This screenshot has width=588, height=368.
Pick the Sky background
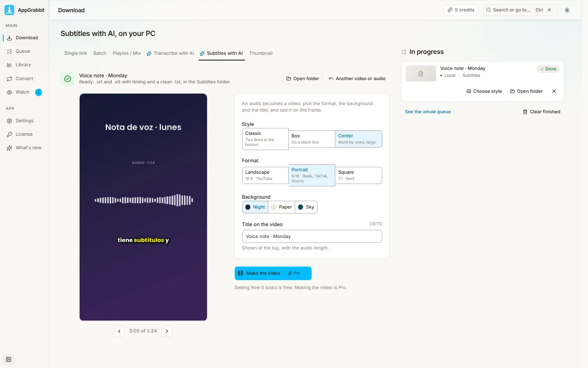pos(306,207)
